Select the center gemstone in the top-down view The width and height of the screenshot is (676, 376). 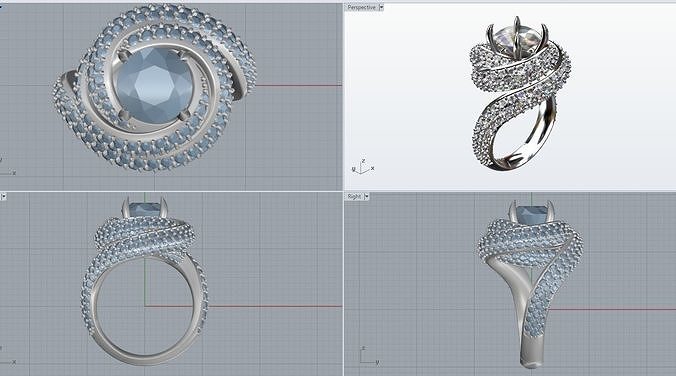[154, 84]
